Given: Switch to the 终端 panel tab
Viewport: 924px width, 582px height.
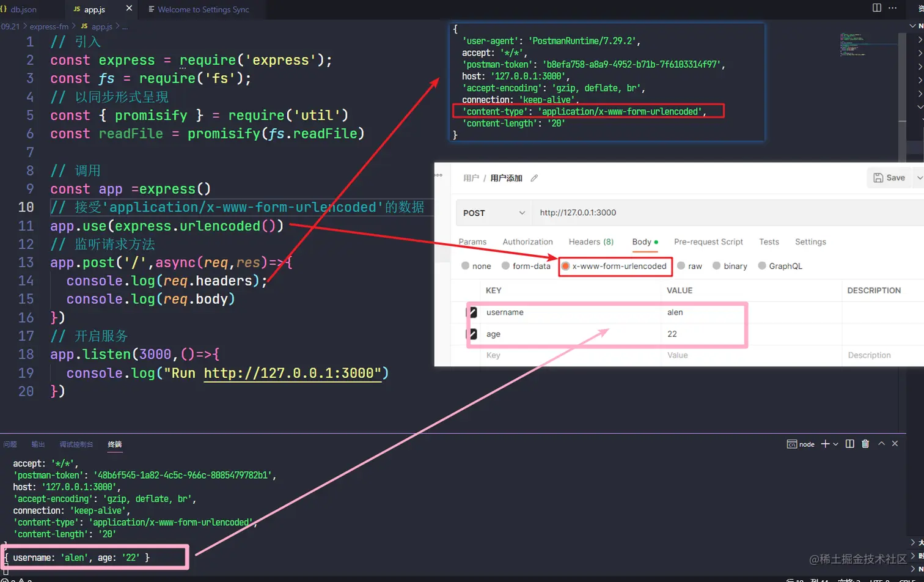Looking at the screenshot, I should tap(115, 444).
